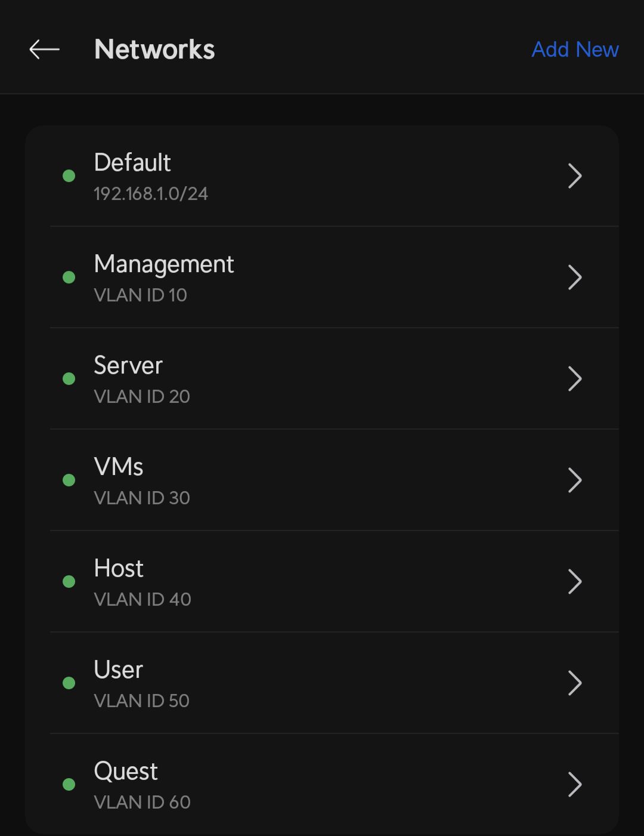644x836 pixels.
Task: Open the VMs network chevron arrow
Action: (x=574, y=480)
